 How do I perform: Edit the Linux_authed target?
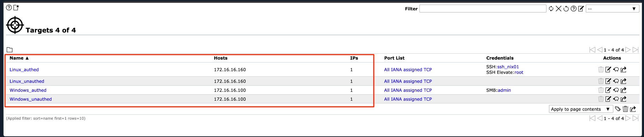tap(608, 70)
